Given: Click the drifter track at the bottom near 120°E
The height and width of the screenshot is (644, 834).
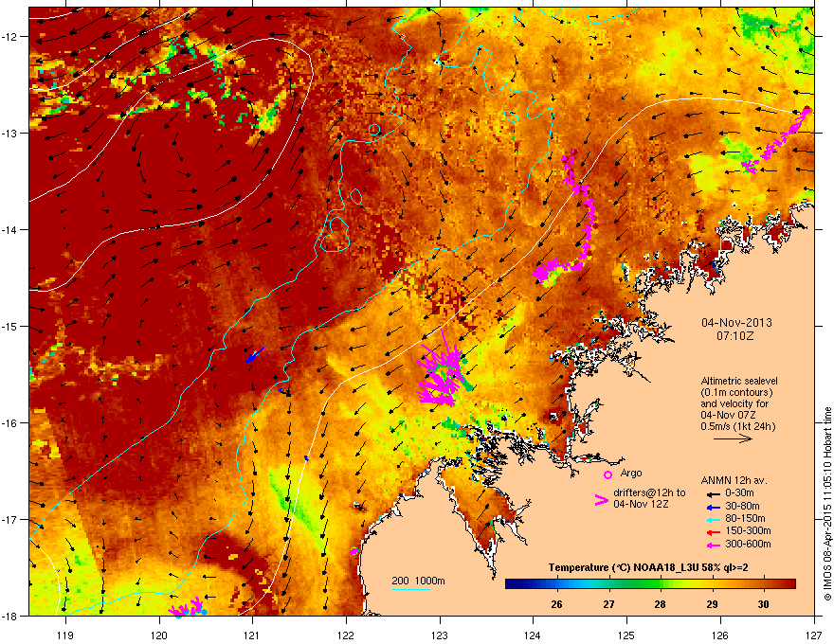Looking at the screenshot, I should coord(186,606).
